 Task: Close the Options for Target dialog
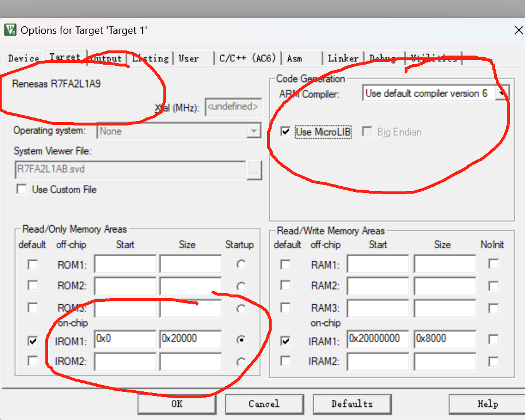[x=519, y=30]
